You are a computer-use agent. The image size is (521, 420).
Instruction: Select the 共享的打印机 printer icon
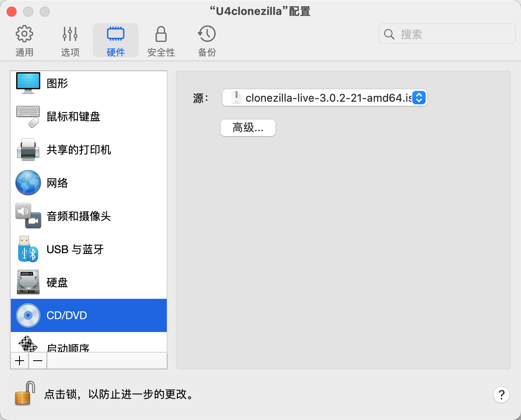(x=28, y=149)
